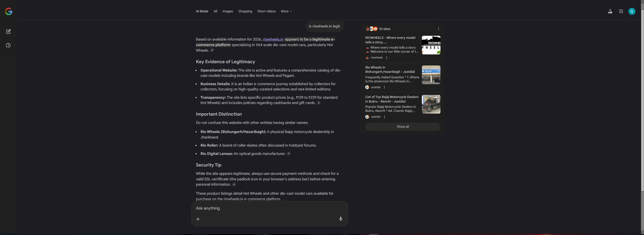Open 'Rio Wheels in Bishungarh,Hazaribagh' Justdial result
Image resolution: width=644 pixels, height=235 pixels.
(390, 70)
